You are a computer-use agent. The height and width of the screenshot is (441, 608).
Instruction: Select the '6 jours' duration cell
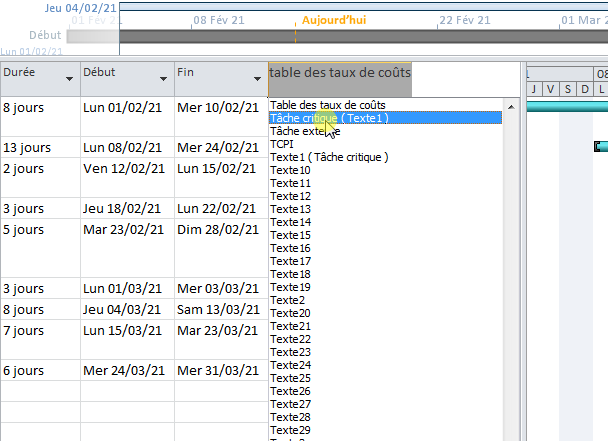[x=25, y=370]
